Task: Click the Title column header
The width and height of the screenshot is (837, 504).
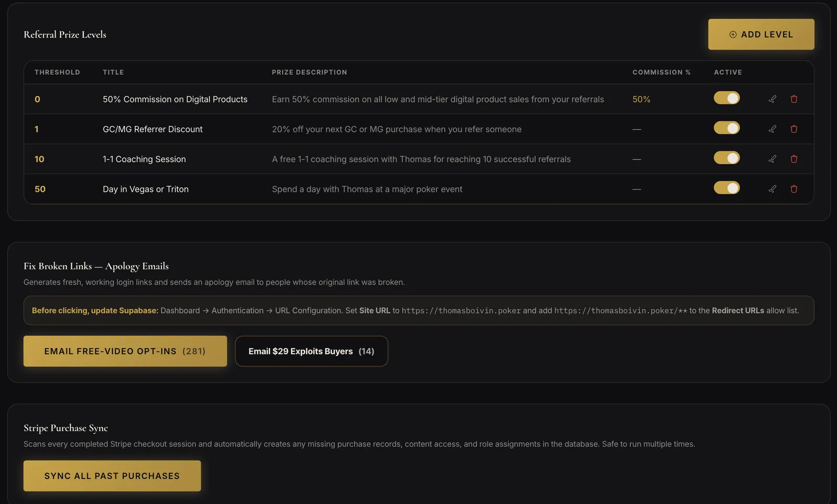Action: [x=113, y=72]
